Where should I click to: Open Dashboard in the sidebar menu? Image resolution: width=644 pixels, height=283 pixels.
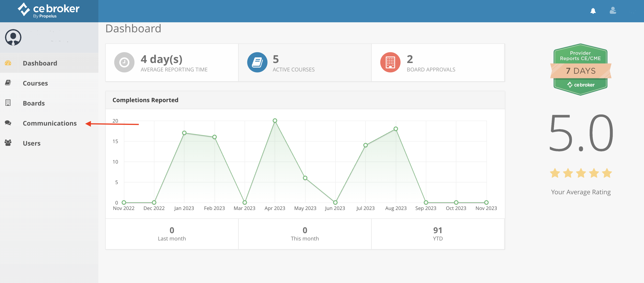pyautogui.click(x=40, y=63)
